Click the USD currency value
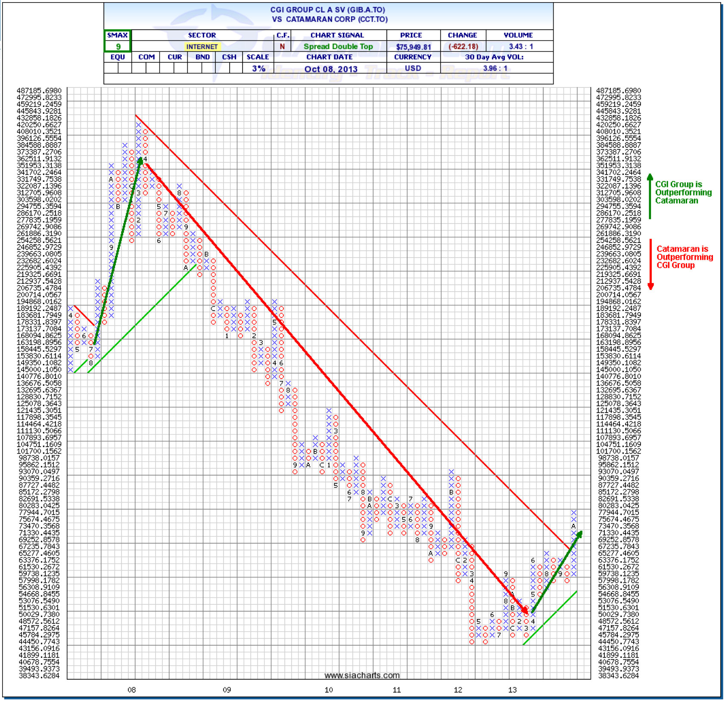This screenshot has width=728, height=703. (x=412, y=68)
